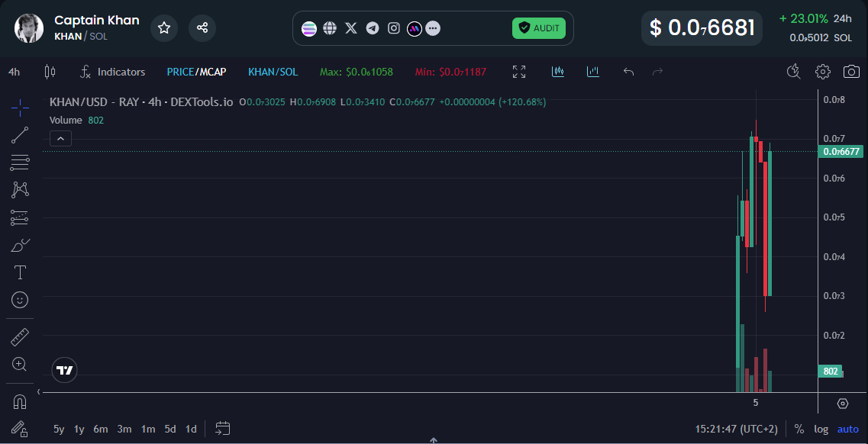Open the share icon next to the star
Viewport: 868px width, 444px height.
202,28
